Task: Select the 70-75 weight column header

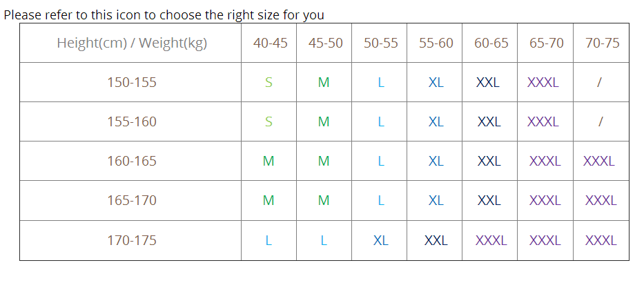Action: (602, 43)
